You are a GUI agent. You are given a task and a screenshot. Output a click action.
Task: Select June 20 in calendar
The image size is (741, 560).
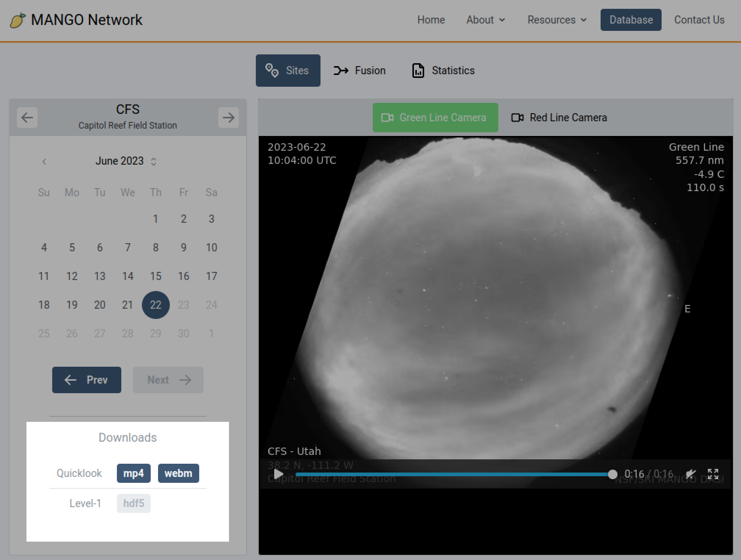[x=100, y=305]
